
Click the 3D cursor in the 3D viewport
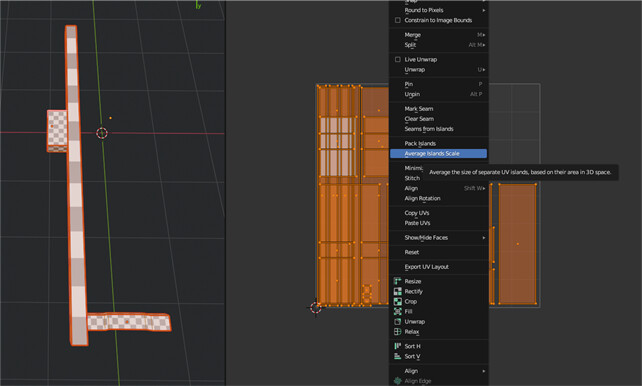pos(102,133)
